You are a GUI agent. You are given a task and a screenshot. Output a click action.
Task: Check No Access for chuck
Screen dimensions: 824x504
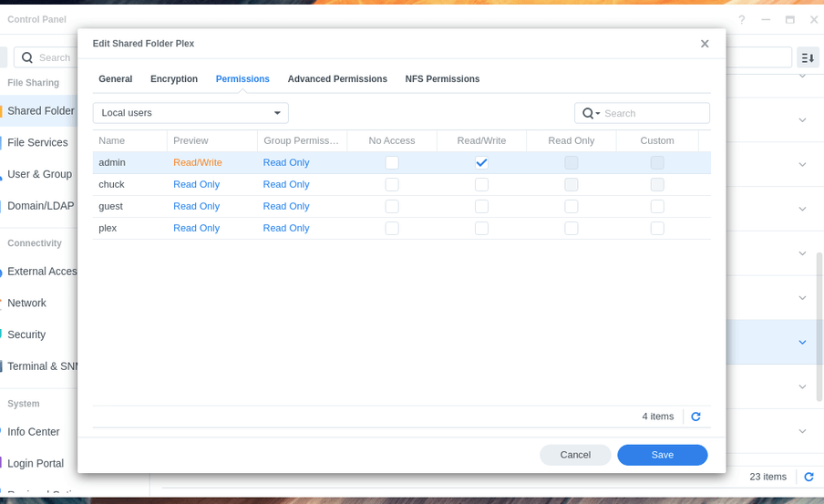(x=392, y=184)
